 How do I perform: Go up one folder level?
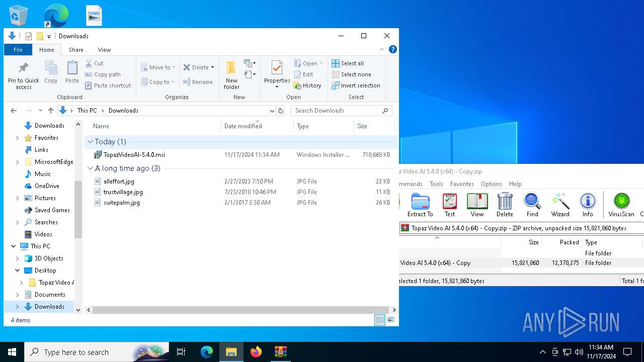coord(51,111)
